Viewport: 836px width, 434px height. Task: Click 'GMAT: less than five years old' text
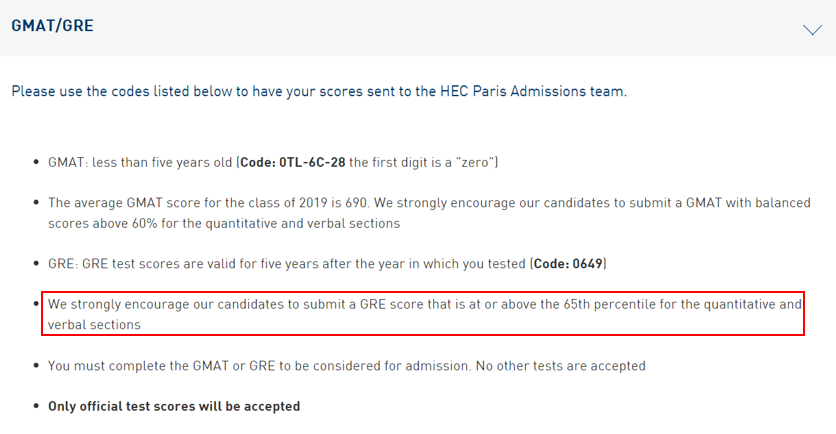click(x=140, y=162)
